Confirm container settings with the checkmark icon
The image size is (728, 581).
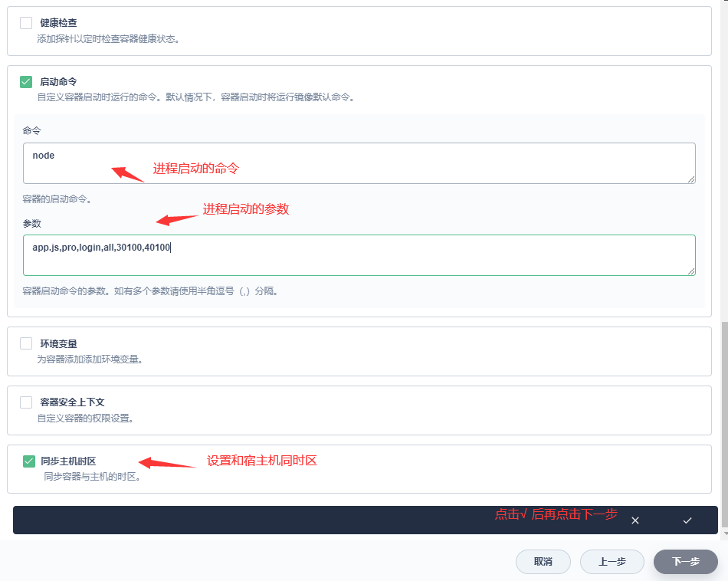coord(687,520)
